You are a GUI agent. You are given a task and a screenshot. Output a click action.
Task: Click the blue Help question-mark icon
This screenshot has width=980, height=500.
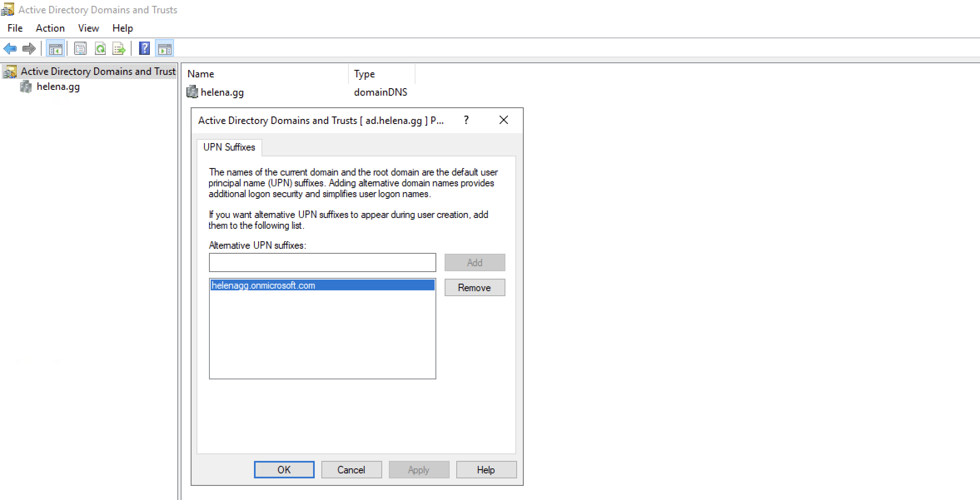point(144,49)
